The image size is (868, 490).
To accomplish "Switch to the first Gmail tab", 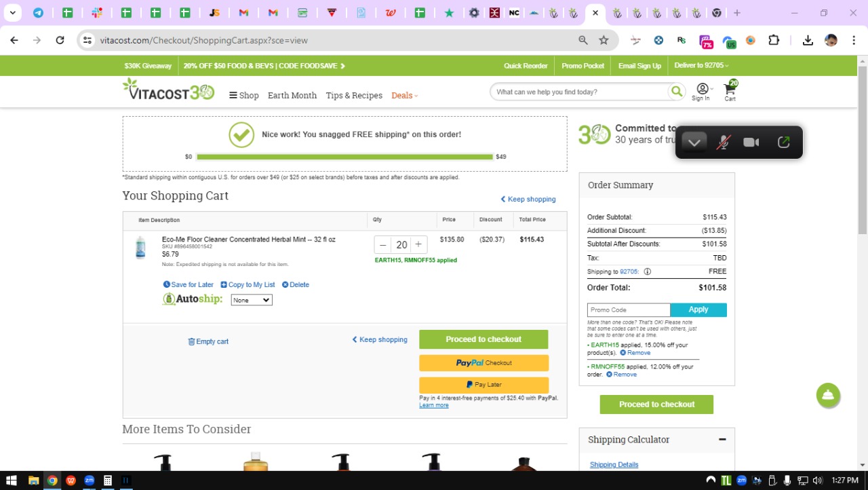I will coord(243,13).
